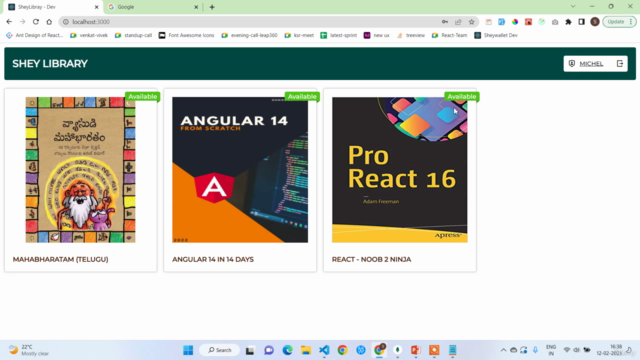This screenshot has width=640, height=360.
Task: Click the shield icon before MICHEL
Action: point(572,64)
